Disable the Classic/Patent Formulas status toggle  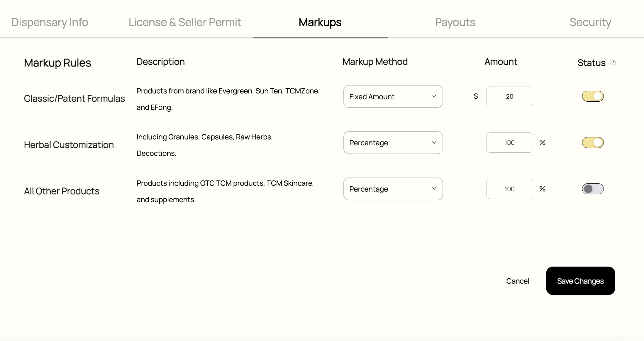593,96
